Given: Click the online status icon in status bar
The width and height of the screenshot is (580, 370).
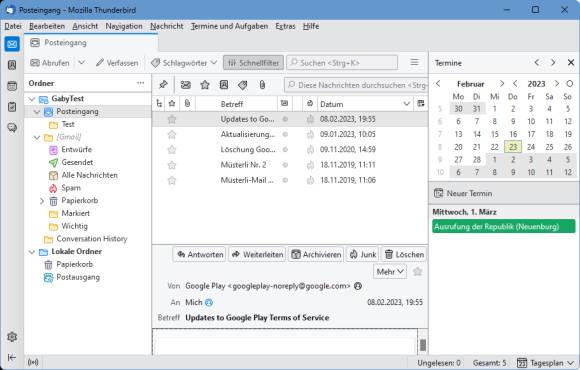Looking at the screenshot, I should point(33,363).
